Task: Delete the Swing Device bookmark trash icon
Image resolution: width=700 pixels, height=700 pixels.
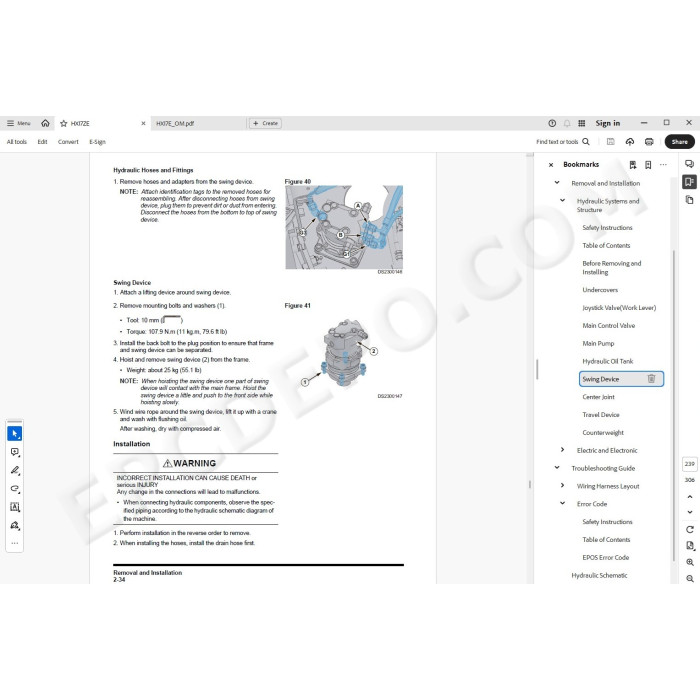Action: (x=651, y=379)
